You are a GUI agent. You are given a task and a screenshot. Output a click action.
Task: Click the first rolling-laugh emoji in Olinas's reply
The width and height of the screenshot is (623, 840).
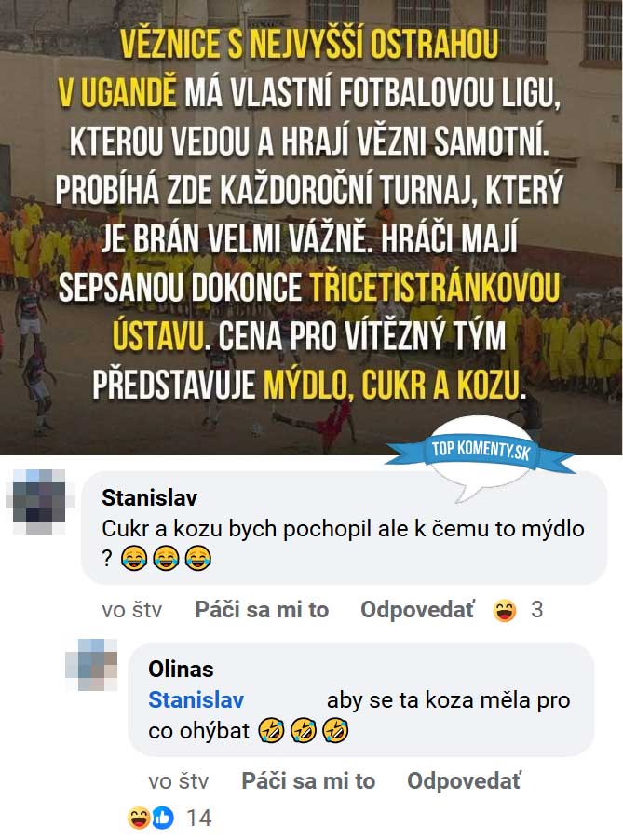point(272,731)
